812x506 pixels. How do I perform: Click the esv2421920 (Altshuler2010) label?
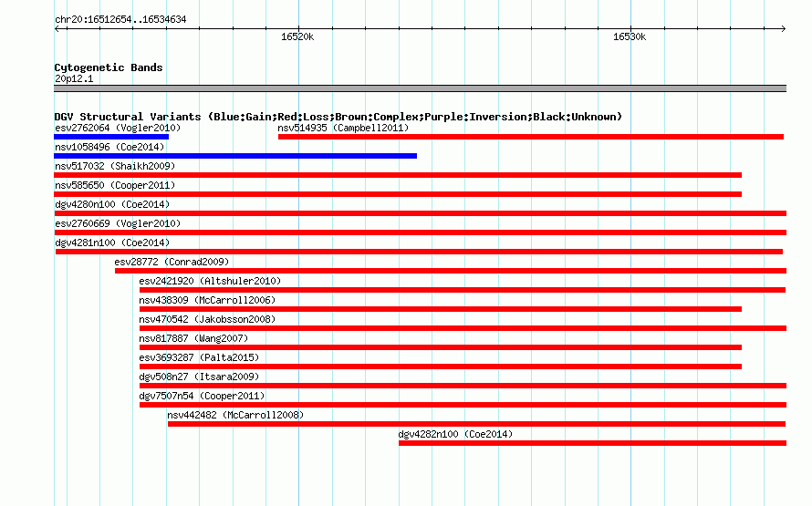coord(210,281)
